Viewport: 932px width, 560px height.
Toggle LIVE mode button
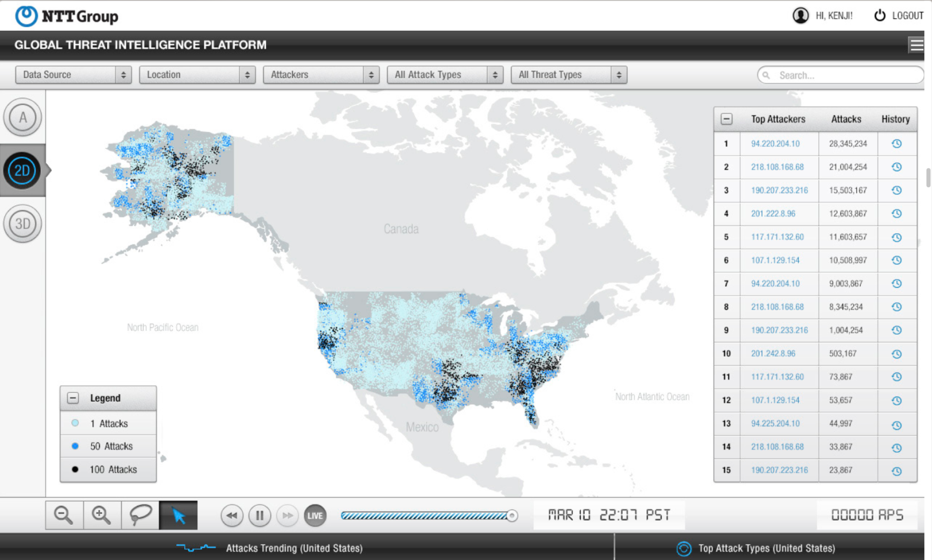pos(315,515)
